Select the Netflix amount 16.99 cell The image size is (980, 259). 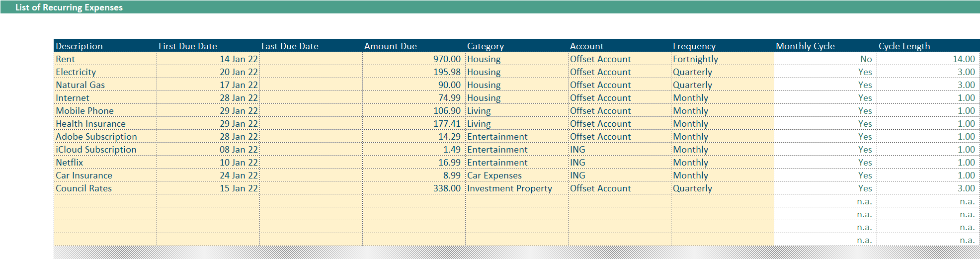(414, 162)
